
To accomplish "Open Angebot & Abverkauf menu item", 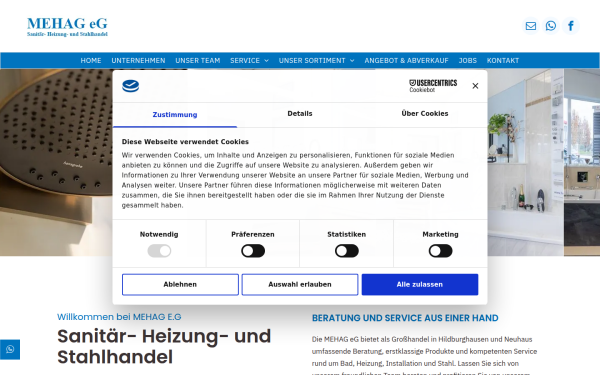I will point(406,60).
